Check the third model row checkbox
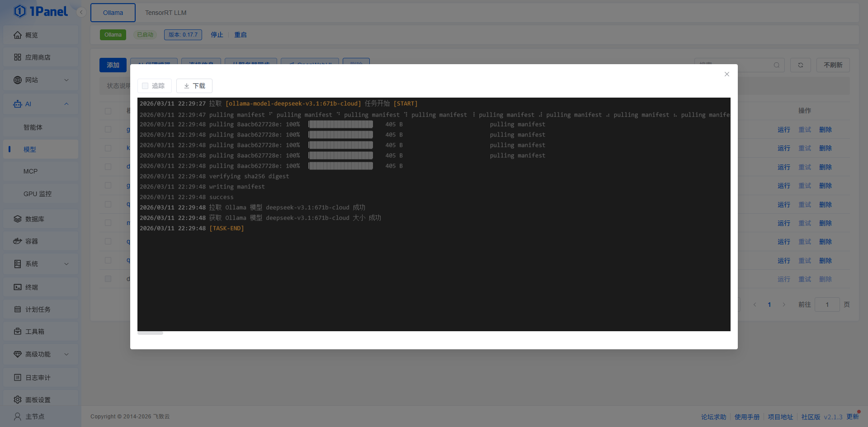 (108, 167)
